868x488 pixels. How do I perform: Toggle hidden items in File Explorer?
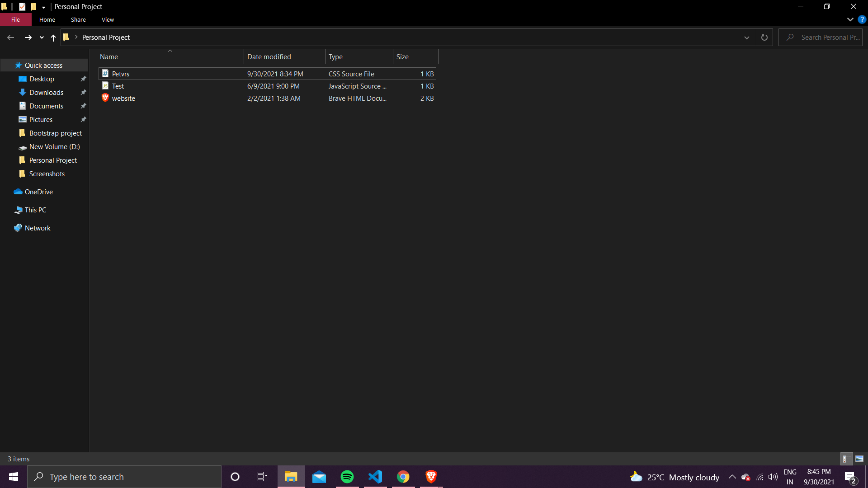[x=107, y=20]
